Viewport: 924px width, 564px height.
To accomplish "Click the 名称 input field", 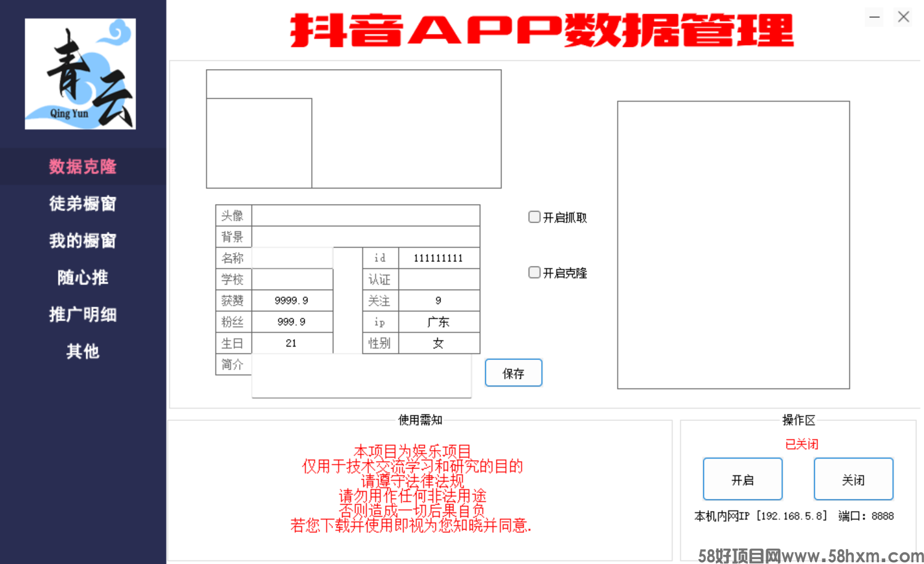I will [293, 258].
